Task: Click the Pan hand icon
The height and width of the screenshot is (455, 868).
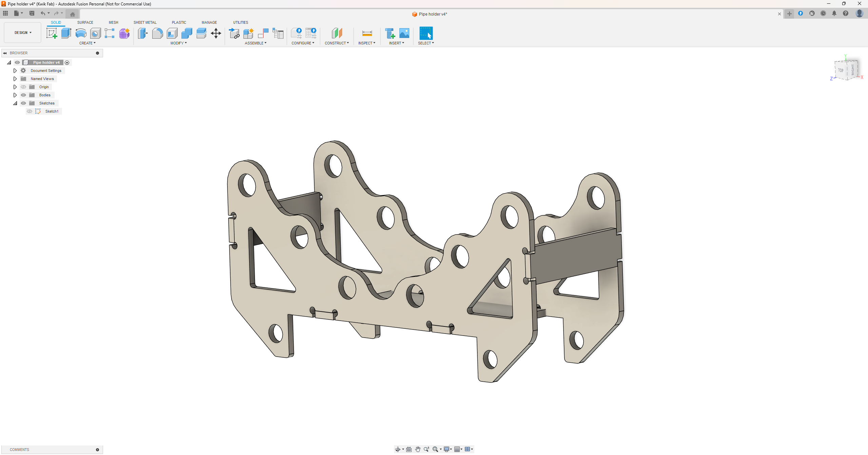Action: (x=418, y=449)
